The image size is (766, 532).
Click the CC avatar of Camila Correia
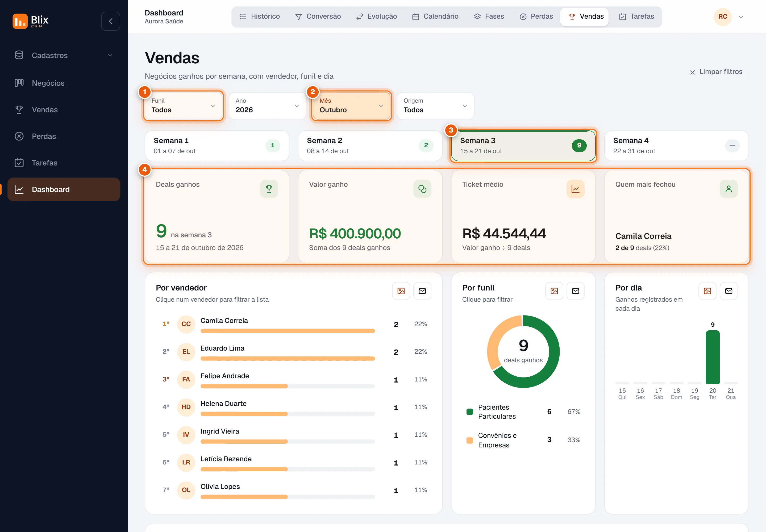(x=186, y=324)
